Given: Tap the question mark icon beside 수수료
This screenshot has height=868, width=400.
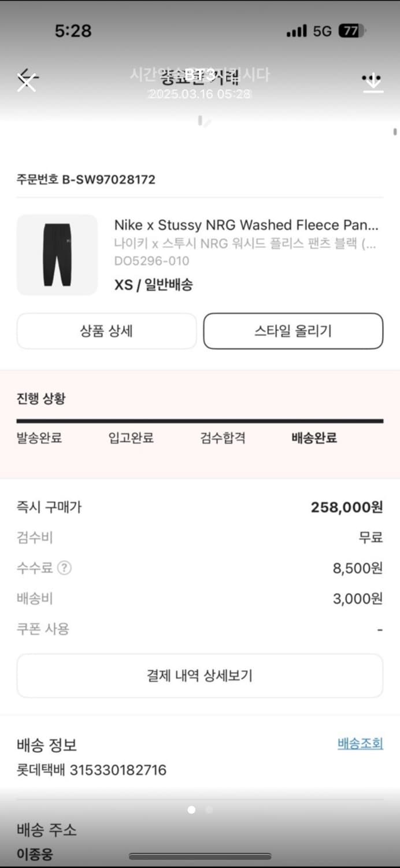Looking at the screenshot, I should (x=65, y=568).
